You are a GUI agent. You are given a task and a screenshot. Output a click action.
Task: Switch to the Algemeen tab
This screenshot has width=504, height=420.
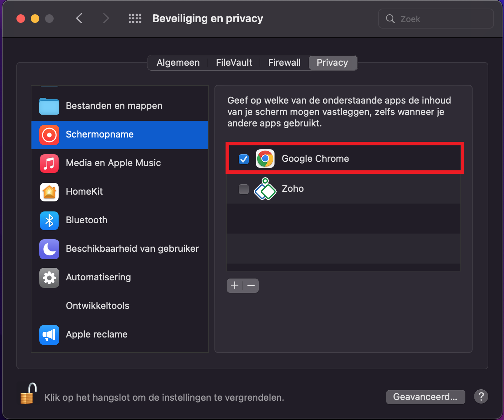point(178,63)
